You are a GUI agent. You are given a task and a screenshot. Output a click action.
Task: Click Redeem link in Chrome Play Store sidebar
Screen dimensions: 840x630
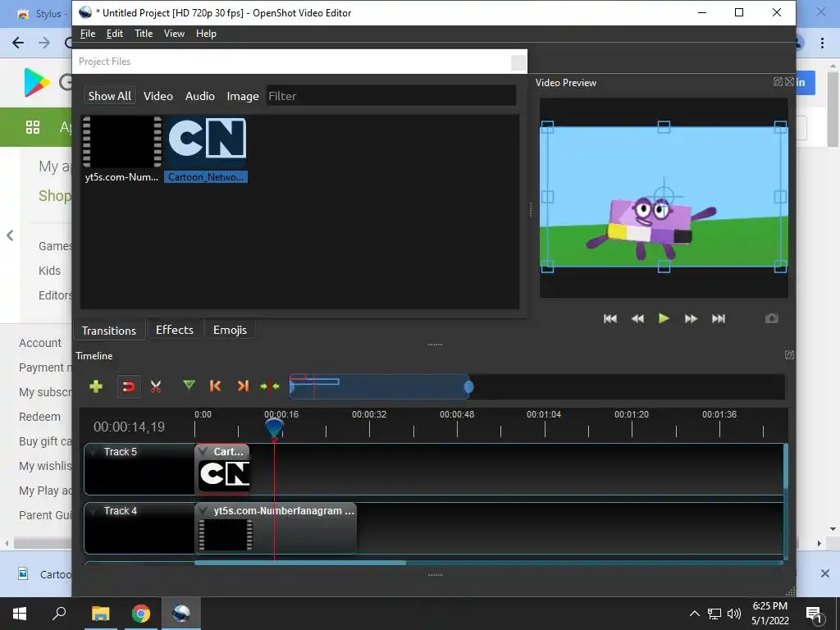coord(39,417)
